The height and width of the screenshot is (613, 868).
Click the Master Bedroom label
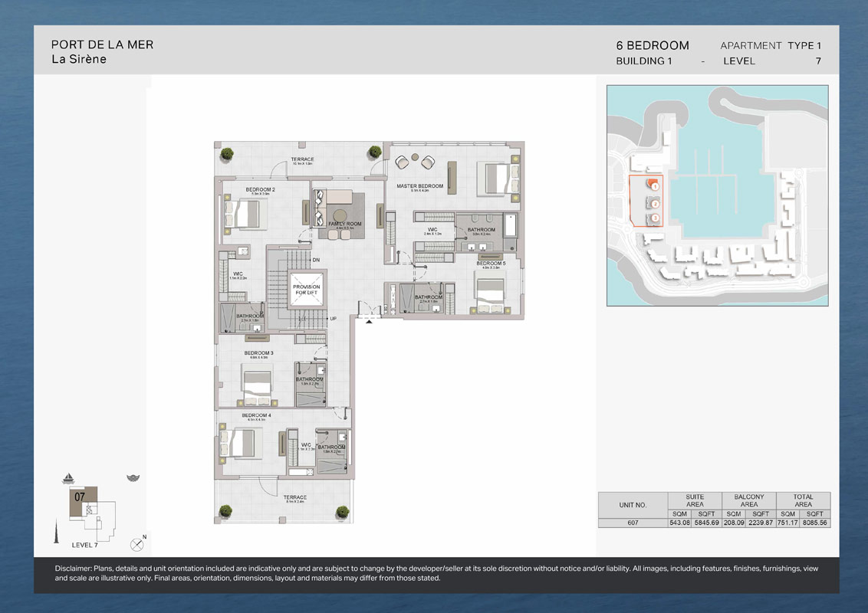[419, 186]
